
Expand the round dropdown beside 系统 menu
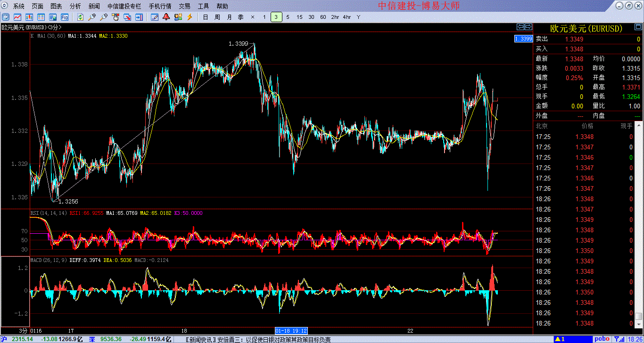(5, 6)
